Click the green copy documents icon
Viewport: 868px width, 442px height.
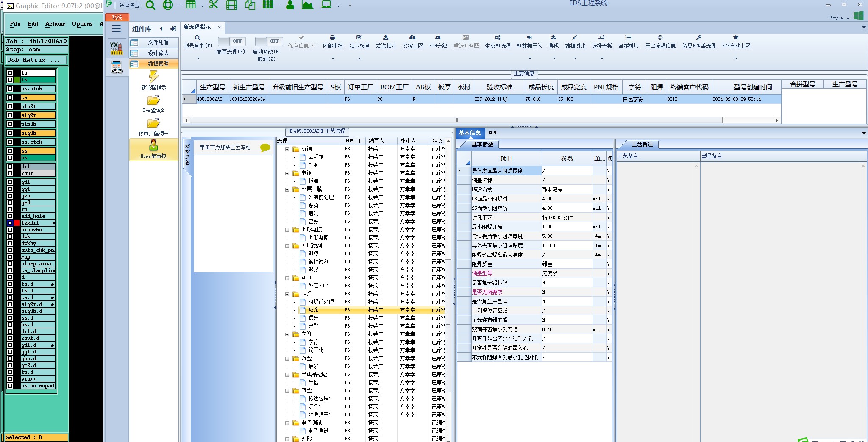click(250, 6)
